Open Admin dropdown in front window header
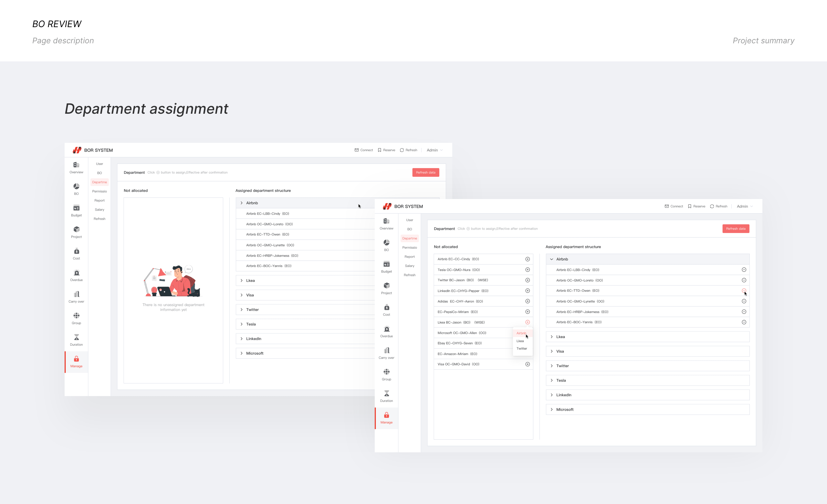Screen dimensions: 827x504 744,206
